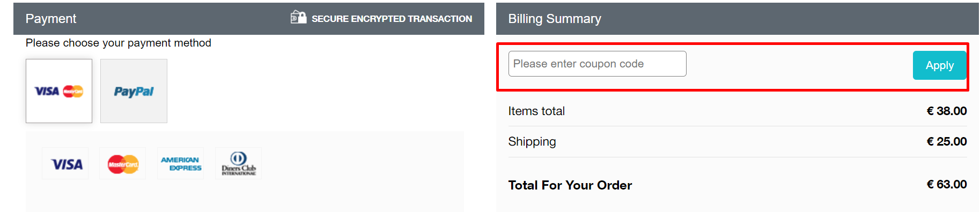Viewport: 980px width, 212px height.
Task: Select the small Visa logo in card payment tile
Action: point(47,92)
